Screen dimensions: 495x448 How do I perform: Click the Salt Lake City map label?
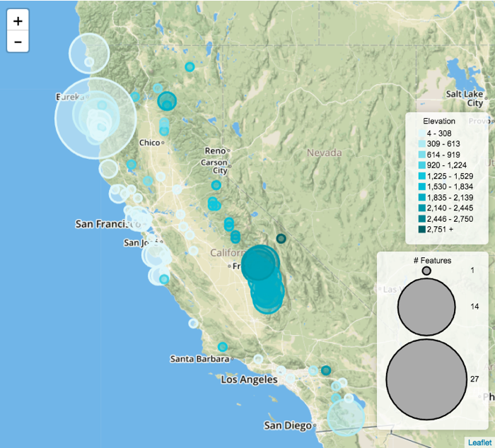coord(465,98)
